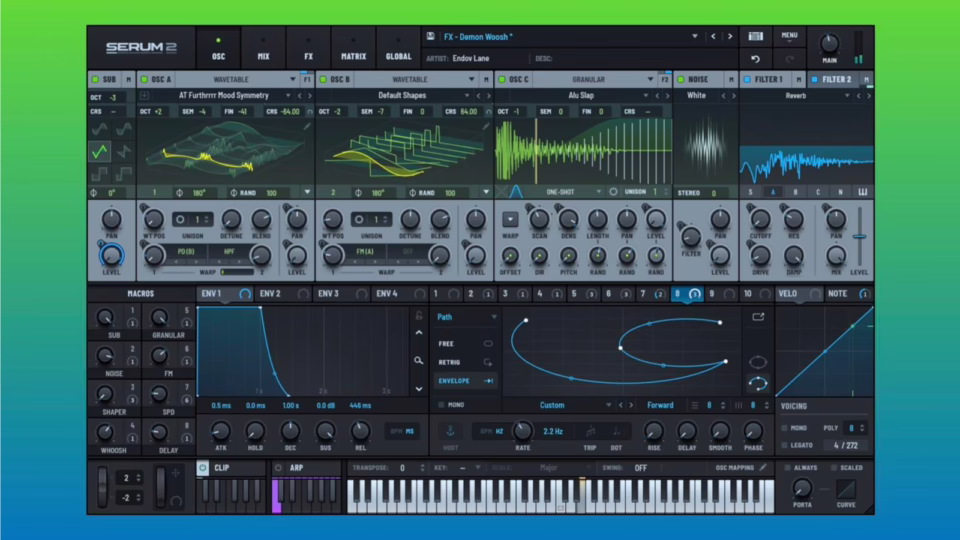
Task: Open AT Furthrrrr Mood Symmetry wavetable dropdown
Action: tap(288, 96)
